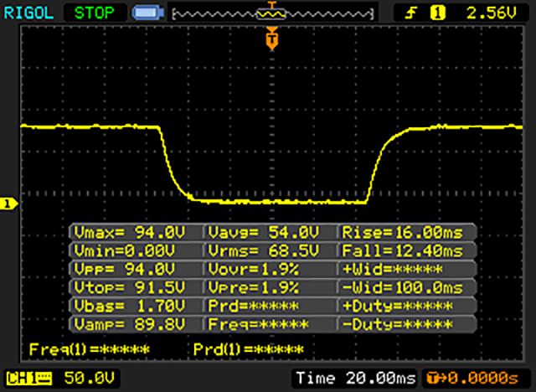Open the Time 20.00ms timebase setting
Viewport: 536px width, 392px height.
354,377
